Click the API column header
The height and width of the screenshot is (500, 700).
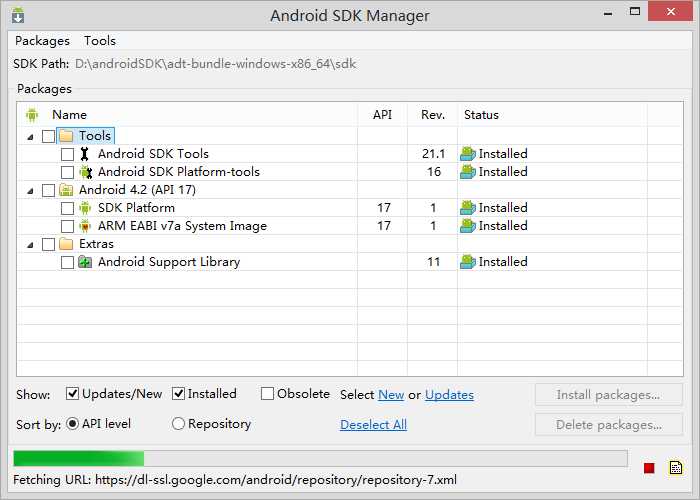tap(383, 115)
